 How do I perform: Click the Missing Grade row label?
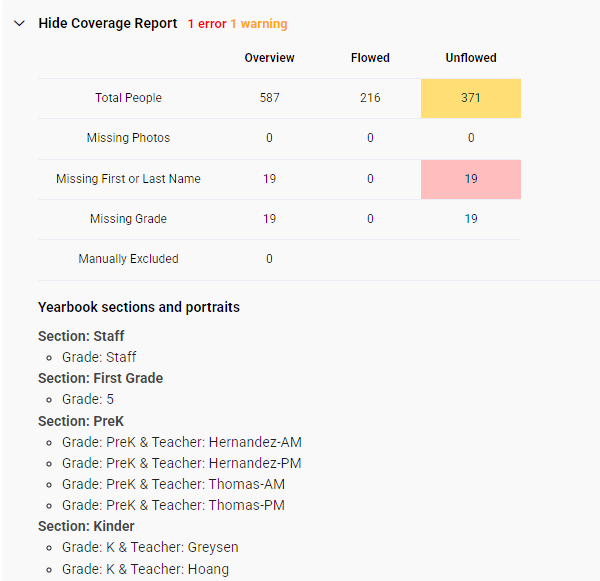pyautogui.click(x=128, y=219)
